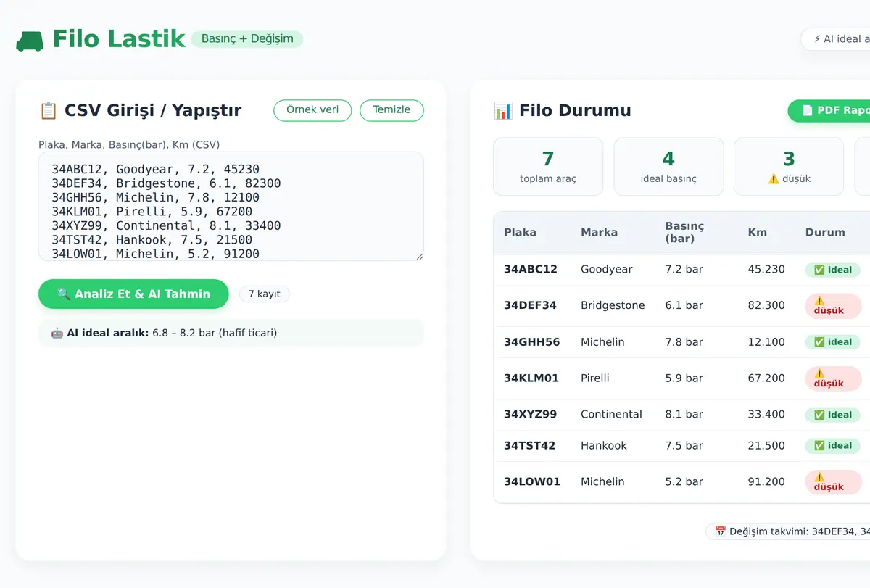Click the AI ideal aralık pill in header
The width and height of the screenshot is (870, 588).
835,39
